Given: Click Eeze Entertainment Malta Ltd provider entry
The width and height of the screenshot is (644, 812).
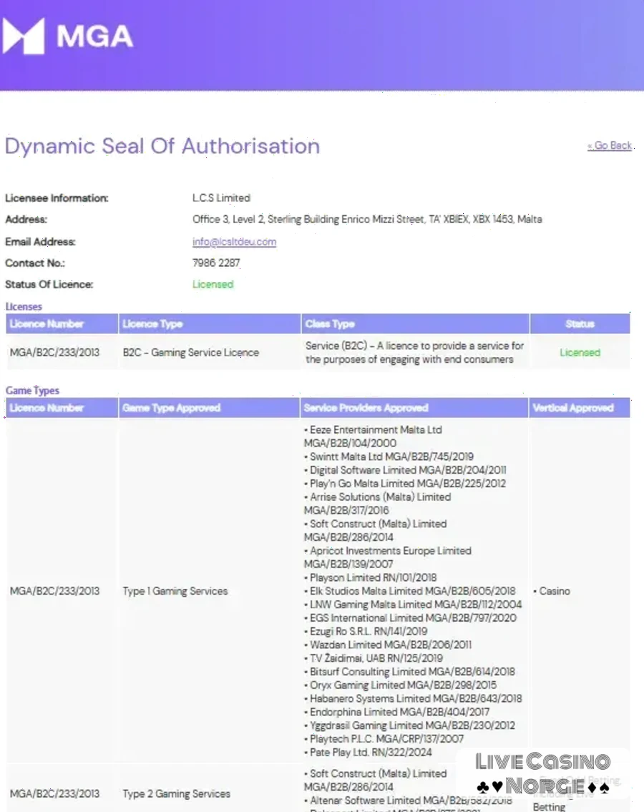Looking at the screenshot, I should point(373,436).
